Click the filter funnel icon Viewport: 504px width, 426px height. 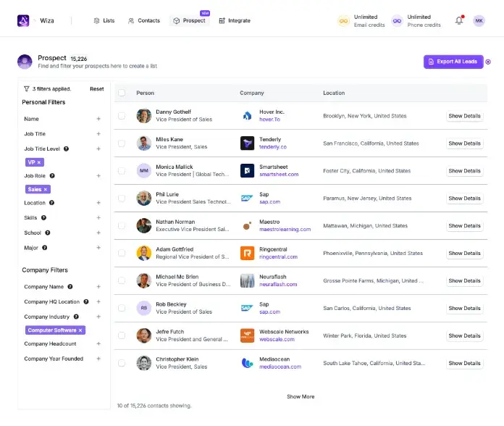[27, 88]
